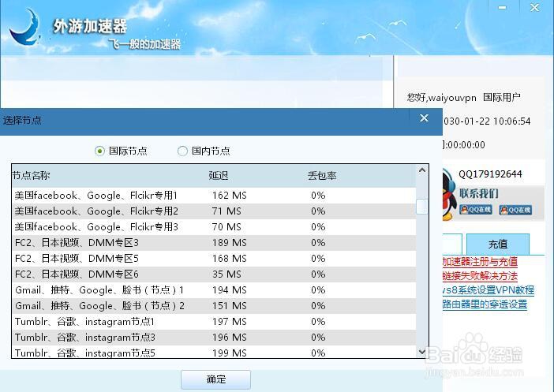Open the 充值 tab in main window

click(498, 244)
